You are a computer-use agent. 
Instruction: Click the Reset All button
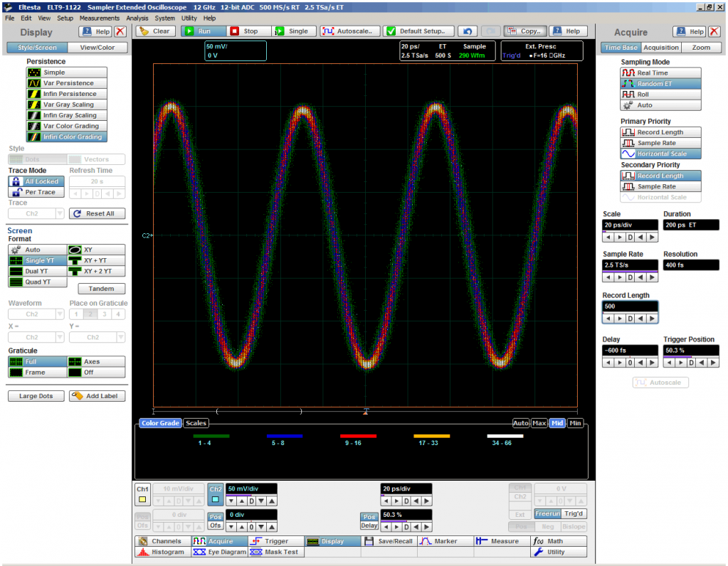[97, 213]
